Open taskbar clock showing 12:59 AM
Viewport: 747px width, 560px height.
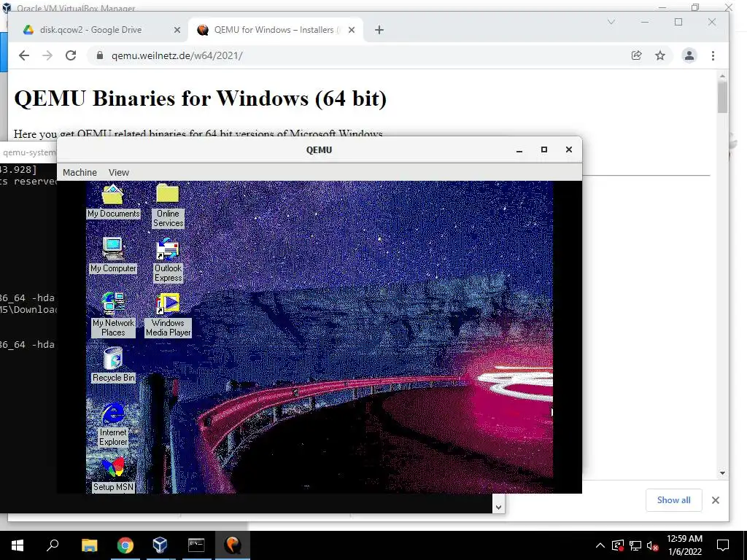(684, 545)
